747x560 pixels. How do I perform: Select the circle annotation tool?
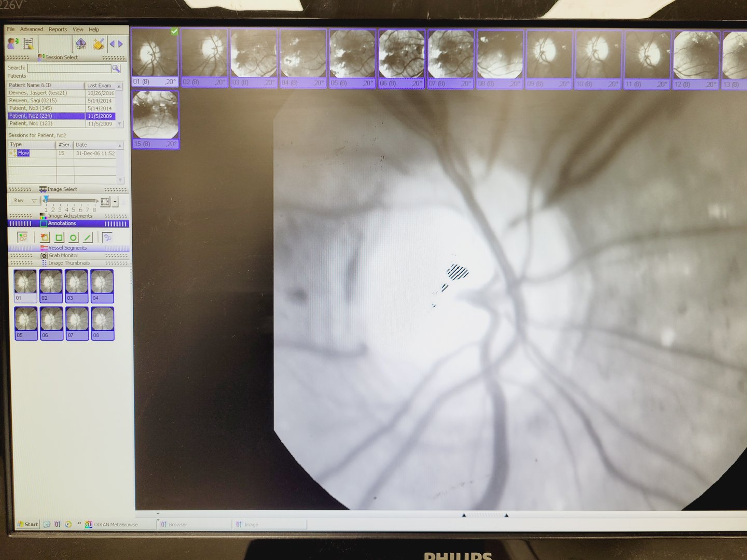coord(74,237)
